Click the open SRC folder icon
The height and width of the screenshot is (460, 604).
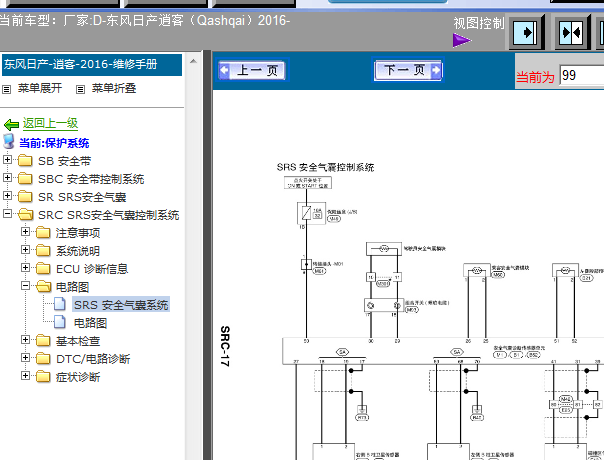tap(25, 214)
